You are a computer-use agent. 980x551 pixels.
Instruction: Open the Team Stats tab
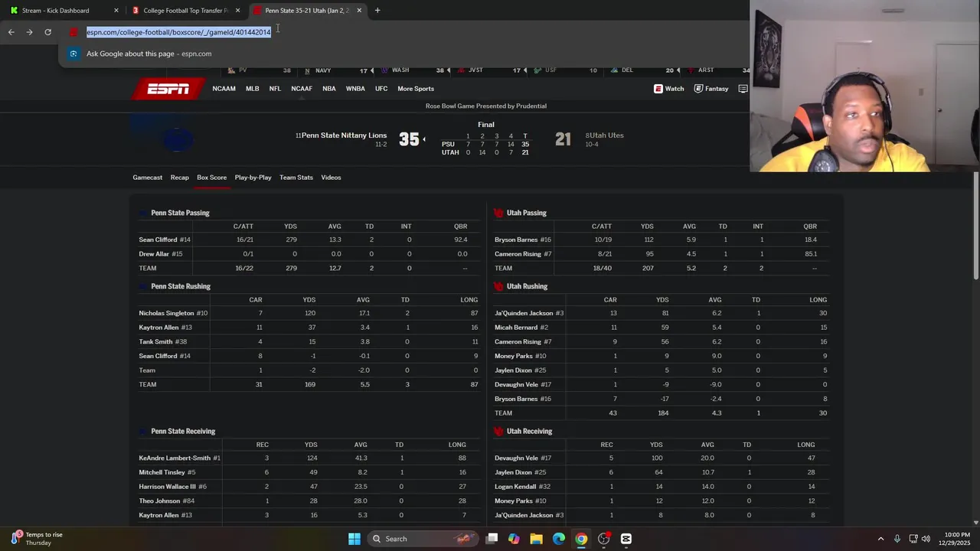296,178
